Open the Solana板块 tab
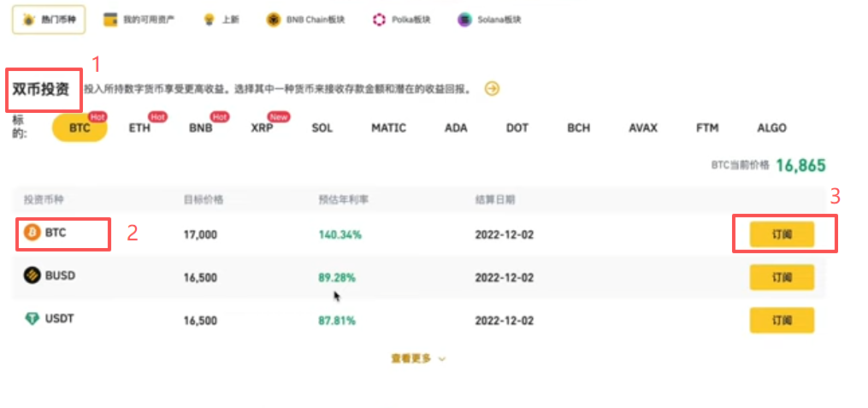The image size is (868, 408). pyautogui.click(x=489, y=20)
